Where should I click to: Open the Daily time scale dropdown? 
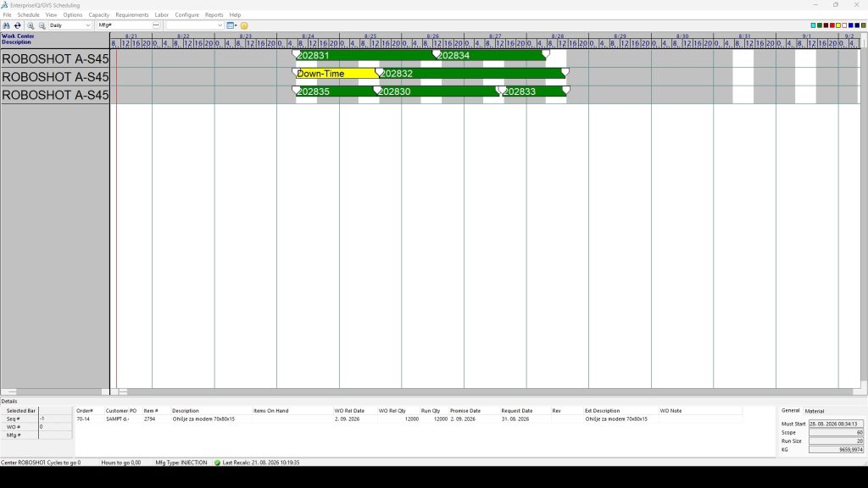pyautogui.click(x=70, y=25)
